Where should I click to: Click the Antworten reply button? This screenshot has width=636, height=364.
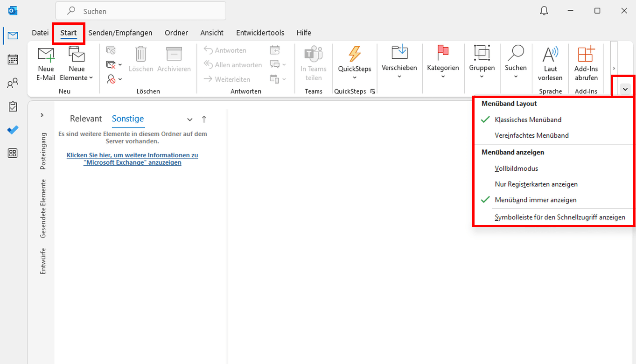pyautogui.click(x=225, y=50)
